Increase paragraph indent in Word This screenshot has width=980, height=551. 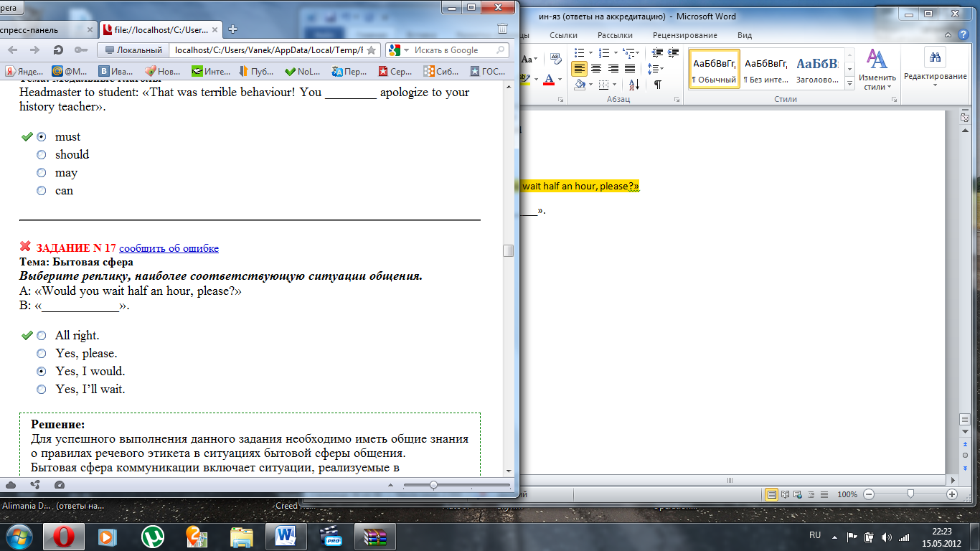click(x=674, y=52)
